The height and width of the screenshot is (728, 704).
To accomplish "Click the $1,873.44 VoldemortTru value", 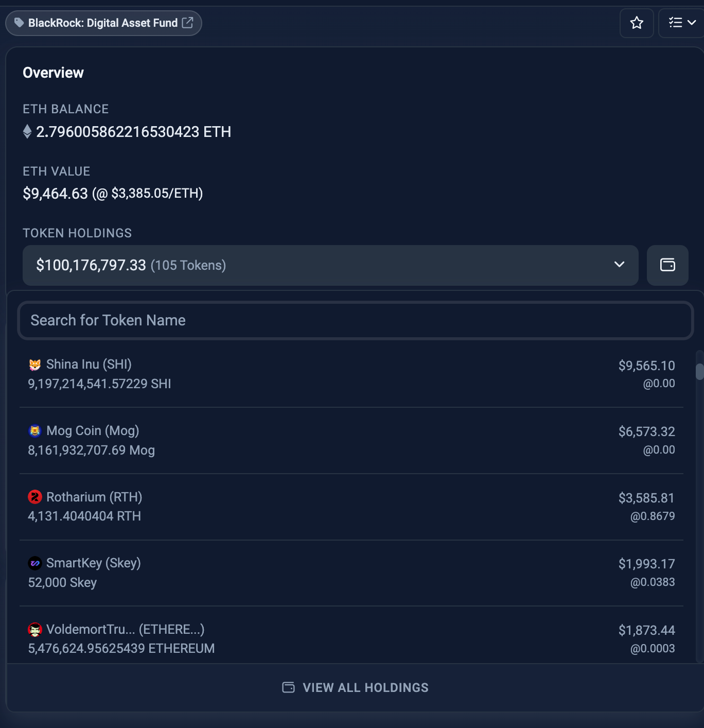I will pos(647,630).
